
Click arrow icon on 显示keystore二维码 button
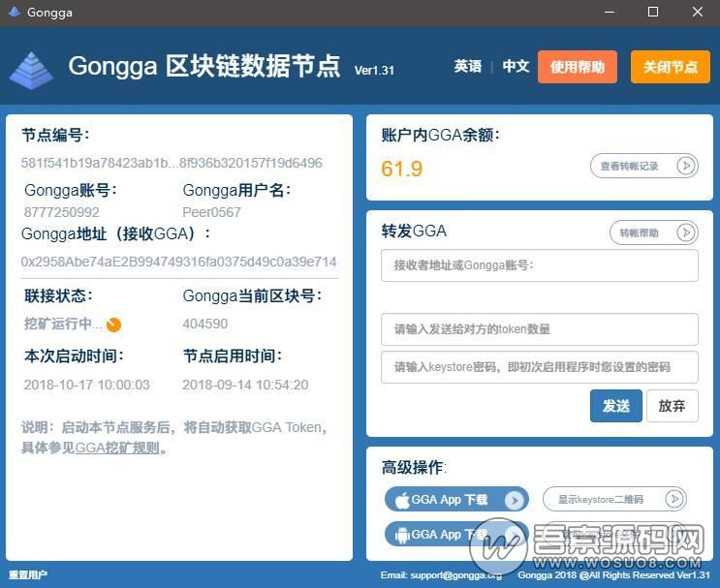[674, 499]
